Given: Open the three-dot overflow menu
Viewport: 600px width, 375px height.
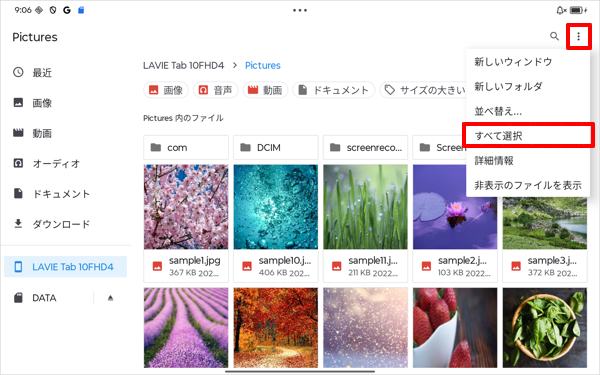Looking at the screenshot, I should click(x=578, y=36).
